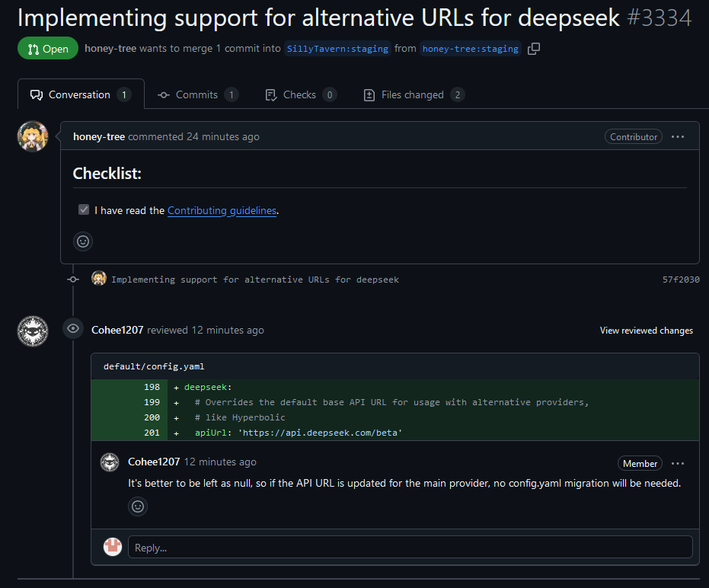The width and height of the screenshot is (709, 588).
Task: Click the commit node icon in timeline
Action: [x=73, y=280]
